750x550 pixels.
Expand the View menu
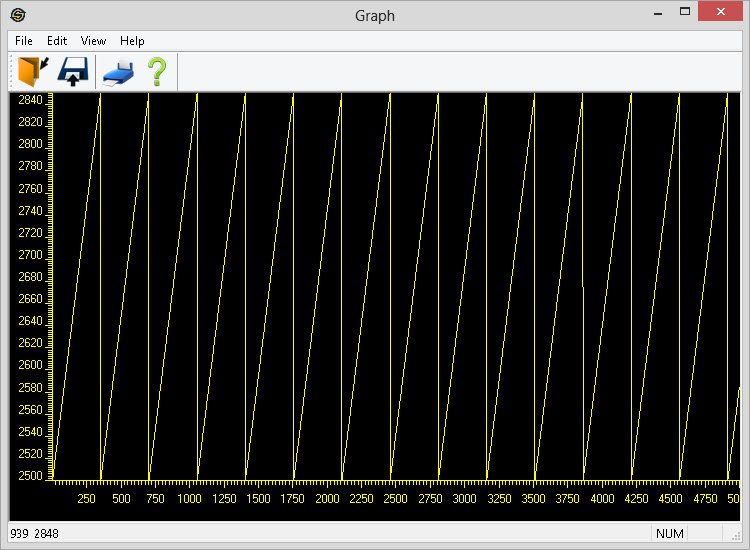tap(93, 41)
